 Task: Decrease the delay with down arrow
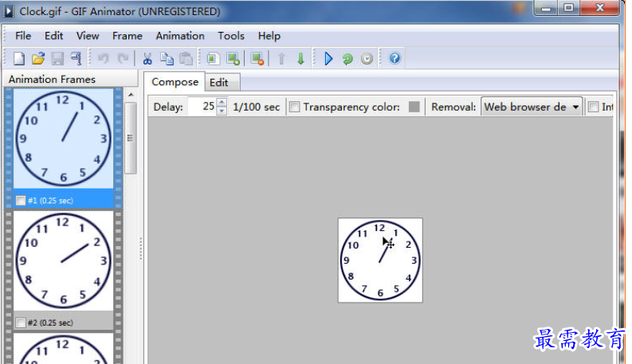tap(222, 111)
